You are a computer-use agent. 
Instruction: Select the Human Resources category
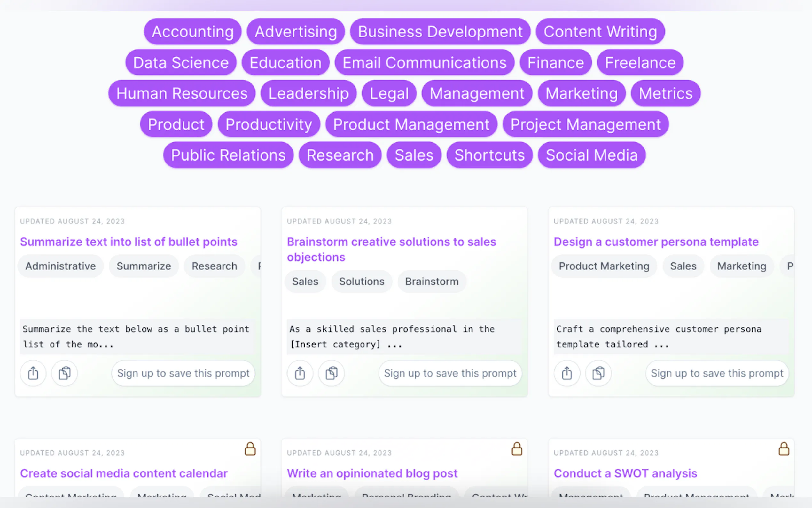click(x=181, y=93)
